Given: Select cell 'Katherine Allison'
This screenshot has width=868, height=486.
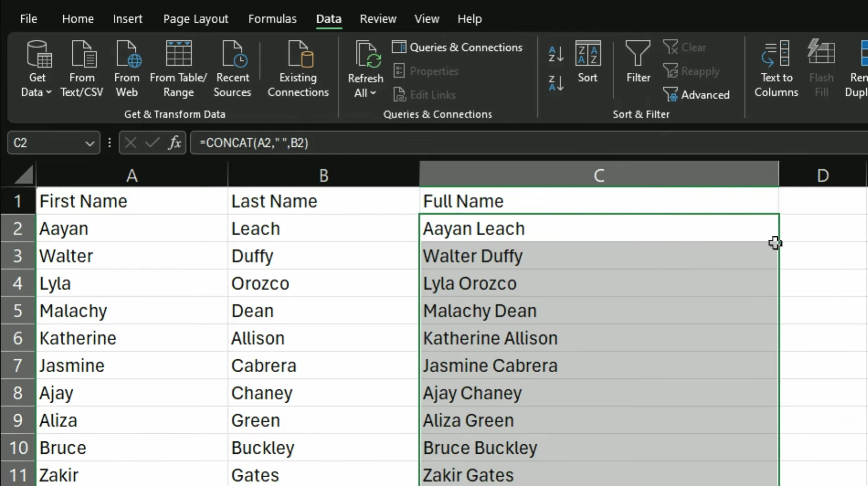Looking at the screenshot, I should tap(599, 338).
